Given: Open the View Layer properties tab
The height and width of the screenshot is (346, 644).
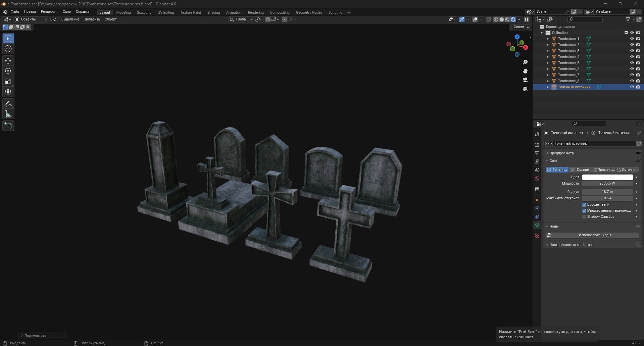Looking at the screenshot, I should [537, 161].
